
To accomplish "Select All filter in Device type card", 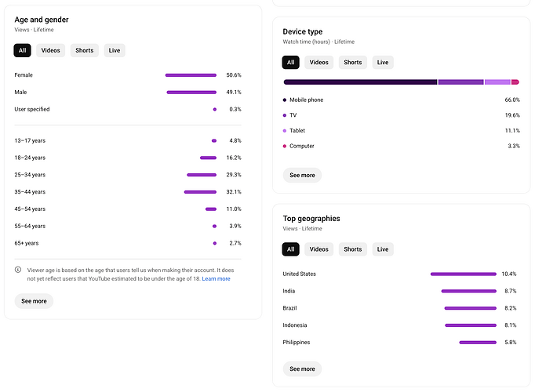I will pos(290,62).
